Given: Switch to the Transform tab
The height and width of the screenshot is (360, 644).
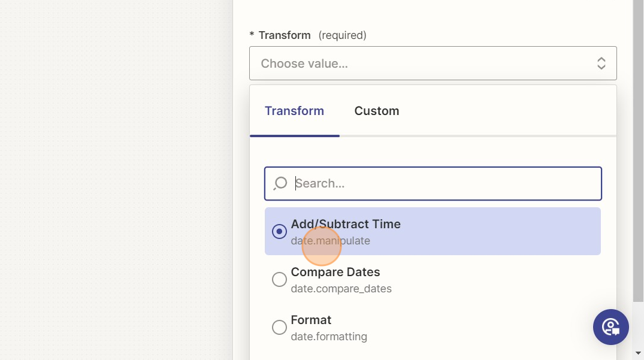Looking at the screenshot, I should (294, 111).
